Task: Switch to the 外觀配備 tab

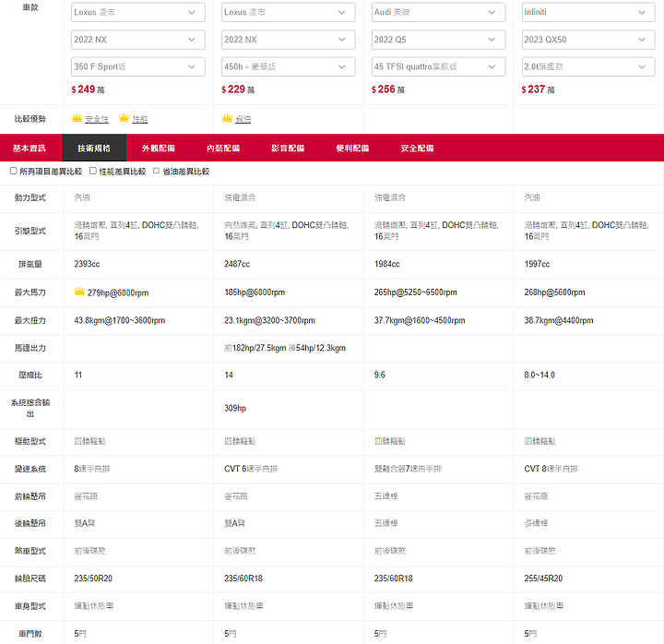Action: pos(159,148)
